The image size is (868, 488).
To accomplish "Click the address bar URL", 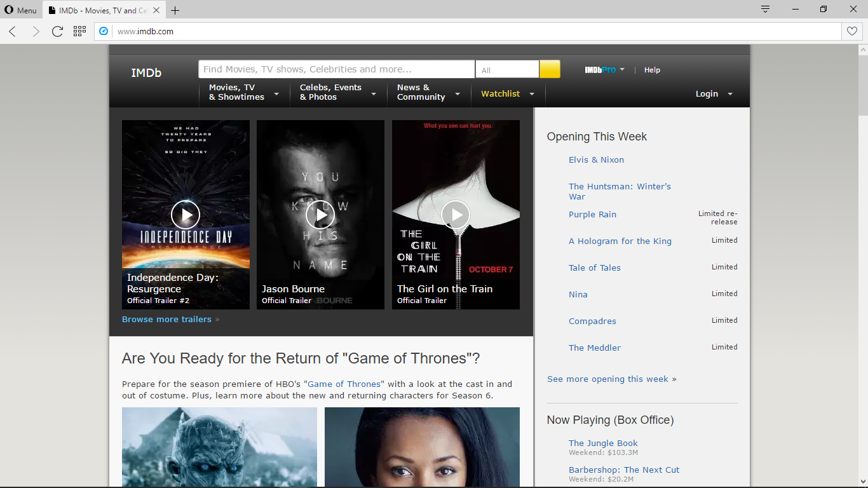I will (x=146, y=31).
